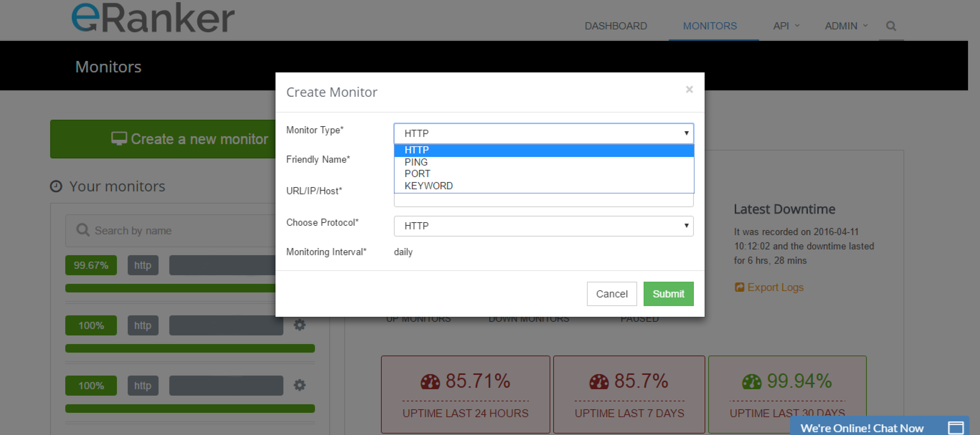Screen dimensions: 980x435
Task: Click the clock icon beside Your monitors
Action: (x=56, y=186)
